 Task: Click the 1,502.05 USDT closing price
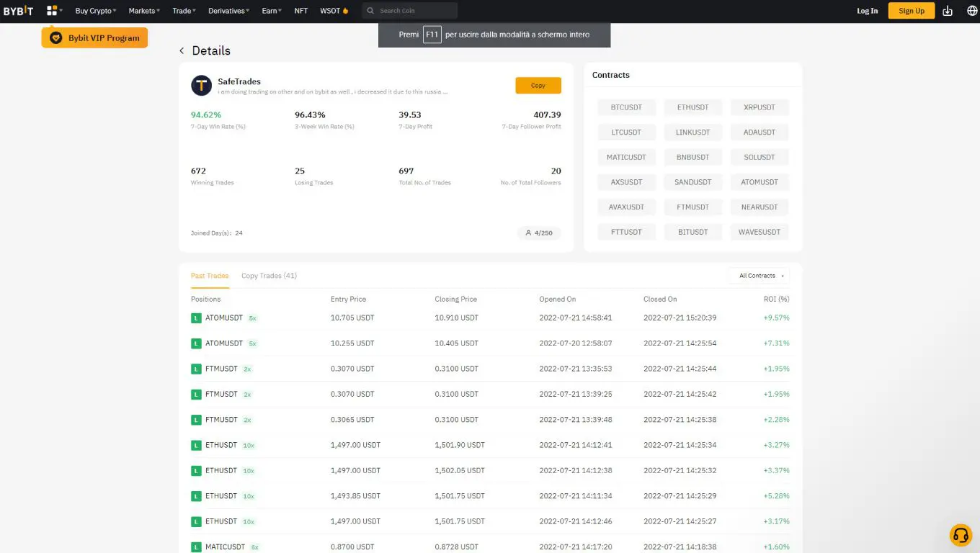(460, 470)
